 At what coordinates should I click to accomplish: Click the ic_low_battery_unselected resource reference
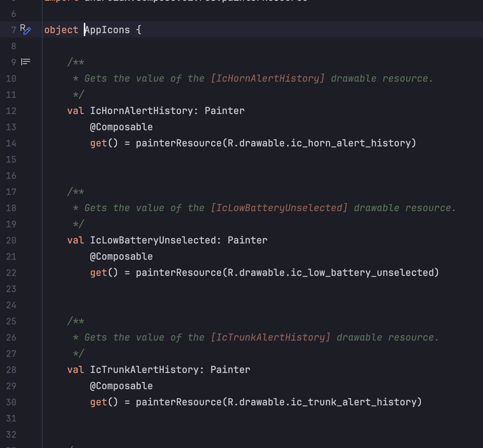coord(362,273)
